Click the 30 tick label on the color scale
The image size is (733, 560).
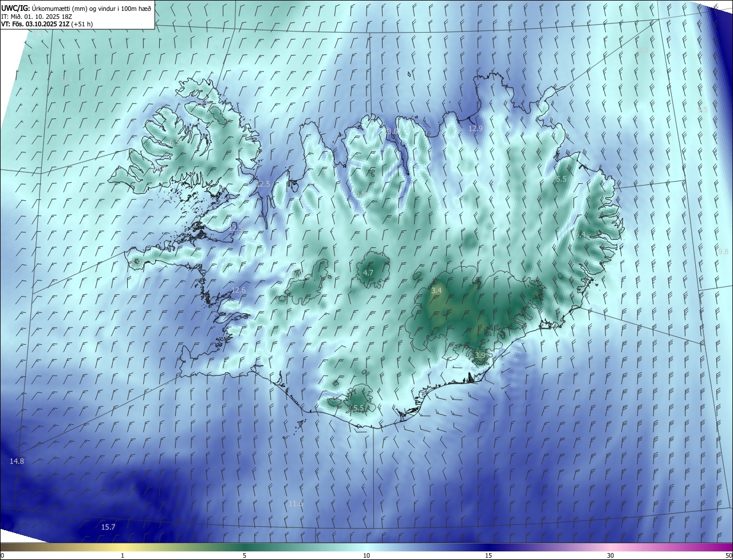point(610,555)
